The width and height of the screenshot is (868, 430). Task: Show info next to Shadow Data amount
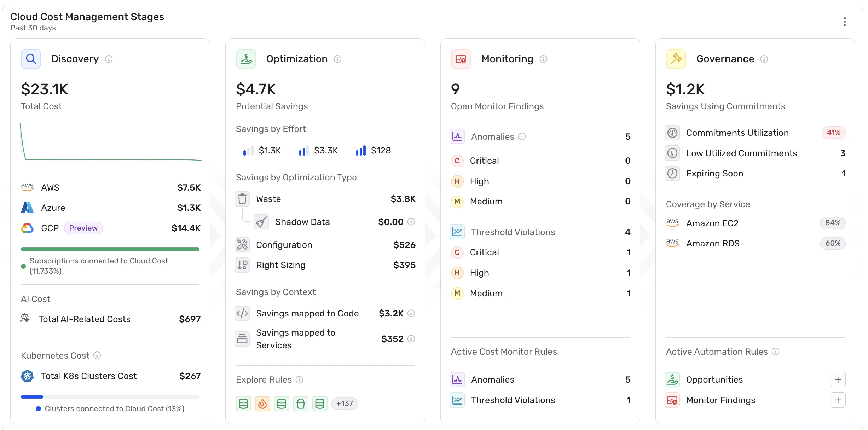411,222
